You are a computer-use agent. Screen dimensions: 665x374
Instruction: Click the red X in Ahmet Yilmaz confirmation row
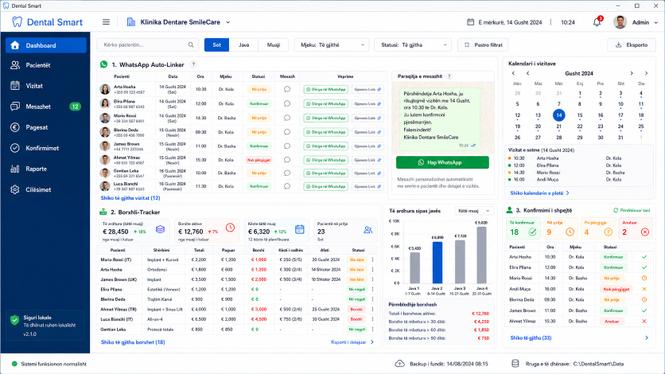tap(644, 321)
